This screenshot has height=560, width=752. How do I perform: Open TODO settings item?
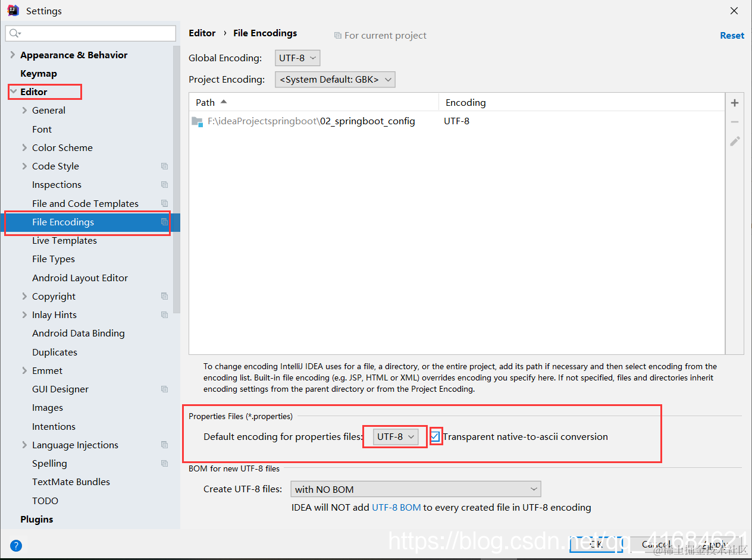(45, 501)
